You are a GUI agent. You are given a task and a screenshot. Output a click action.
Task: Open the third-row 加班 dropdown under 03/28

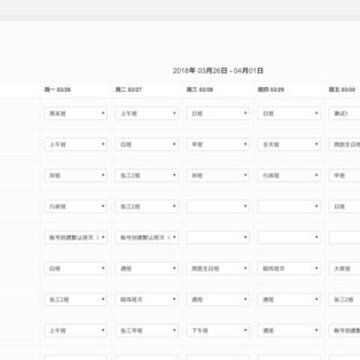tap(218, 175)
